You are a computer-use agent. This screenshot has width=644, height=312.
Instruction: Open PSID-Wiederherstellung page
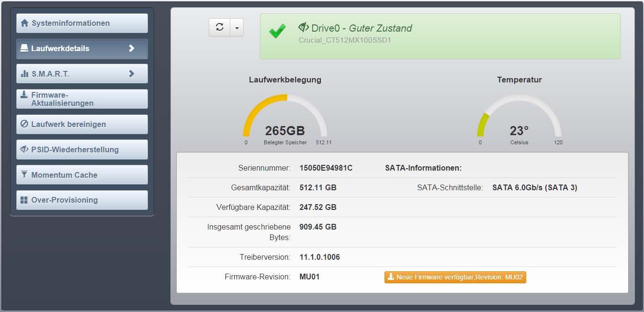tap(82, 150)
